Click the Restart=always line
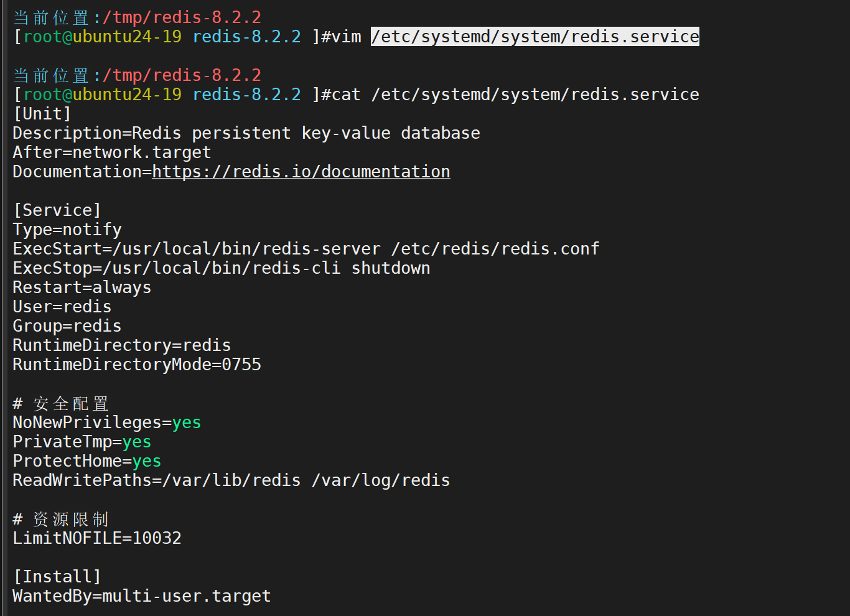850x616 pixels. pos(82,287)
